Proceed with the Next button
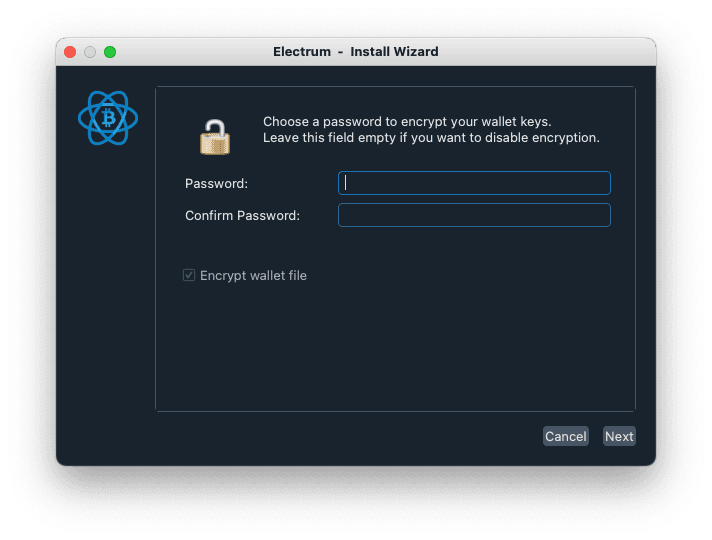The image size is (712, 540). (x=619, y=436)
